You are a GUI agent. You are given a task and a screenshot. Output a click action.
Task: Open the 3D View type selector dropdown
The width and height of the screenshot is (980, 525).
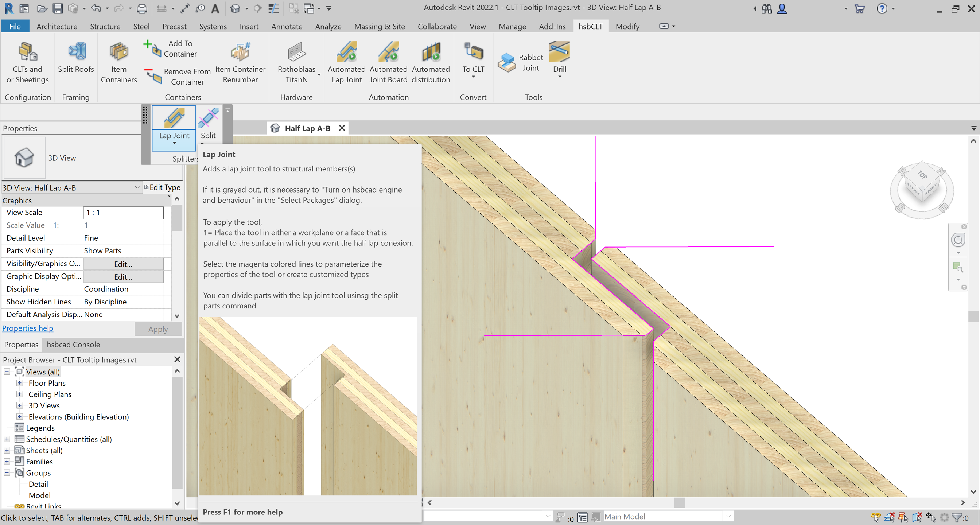pyautogui.click(x=137, y=187)
